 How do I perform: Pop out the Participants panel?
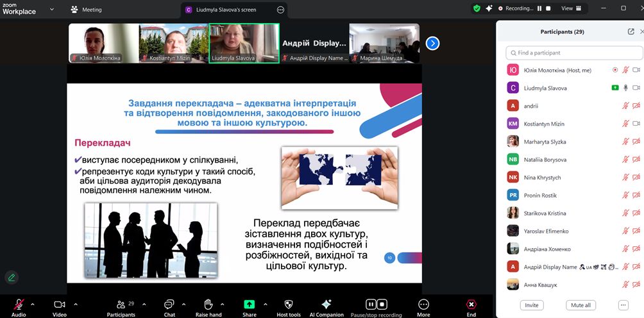(631, 31)
